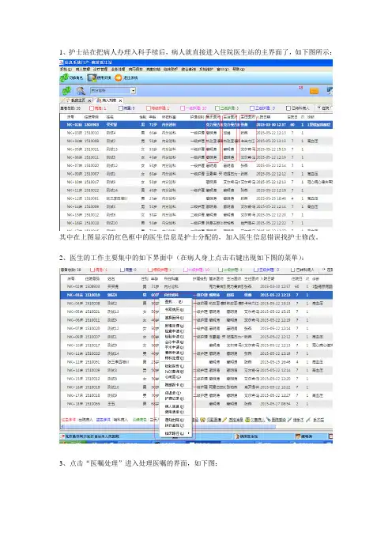This screenshot has width=392, height=555.
Task: Sort by the 姓名 column header in the first figure
Action: pyautogui.click(x=110, y=117)
